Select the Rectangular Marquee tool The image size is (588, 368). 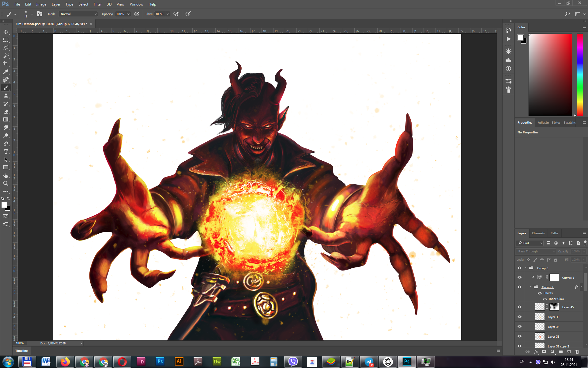[6, 40]
